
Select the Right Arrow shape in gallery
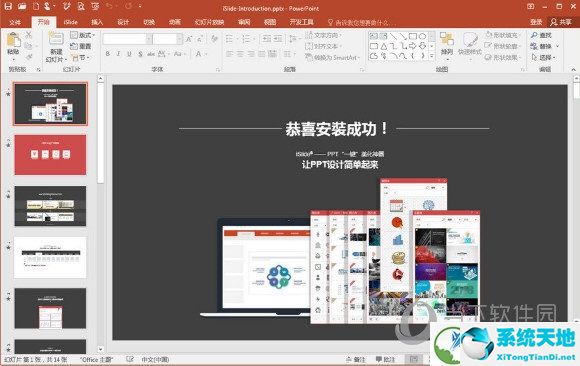(413, 46)
